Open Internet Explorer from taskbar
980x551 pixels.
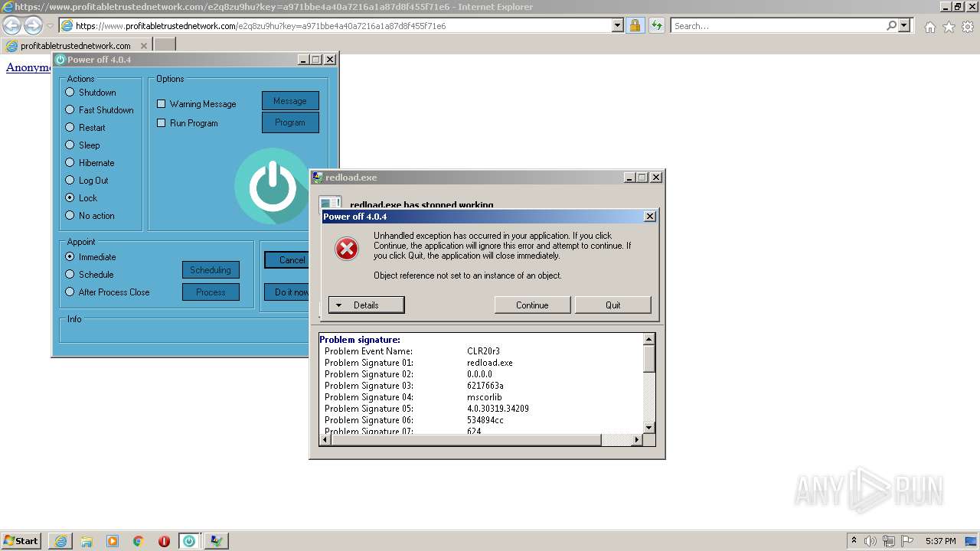tap(60, 541)
